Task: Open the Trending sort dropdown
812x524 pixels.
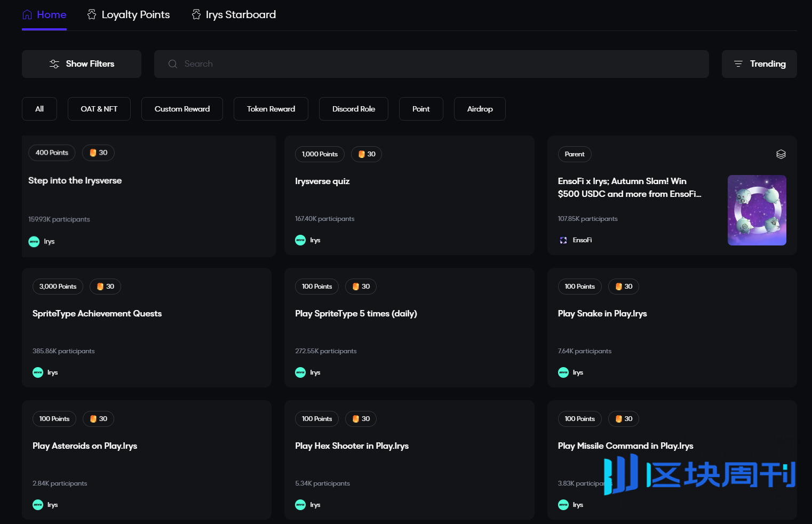Action: [x=759, y=64]
